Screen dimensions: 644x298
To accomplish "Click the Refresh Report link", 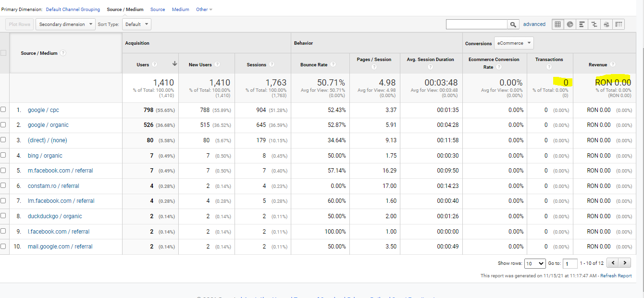I will pos(616,276).
